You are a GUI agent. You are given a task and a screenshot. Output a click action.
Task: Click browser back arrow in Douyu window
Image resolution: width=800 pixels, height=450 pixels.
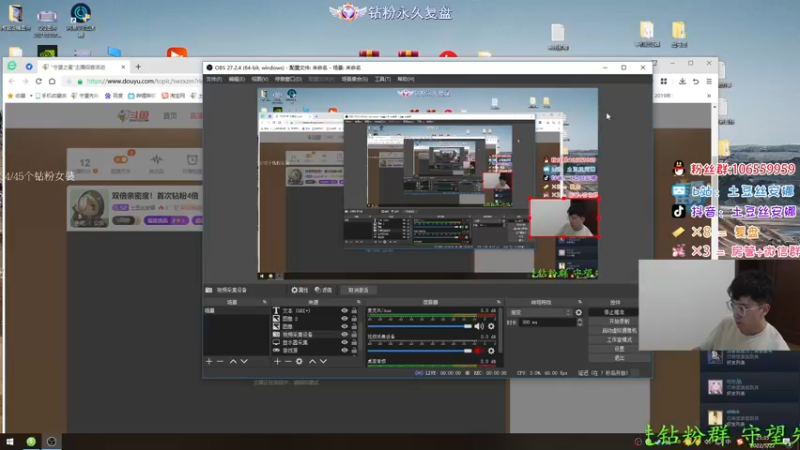coord(12,81)
